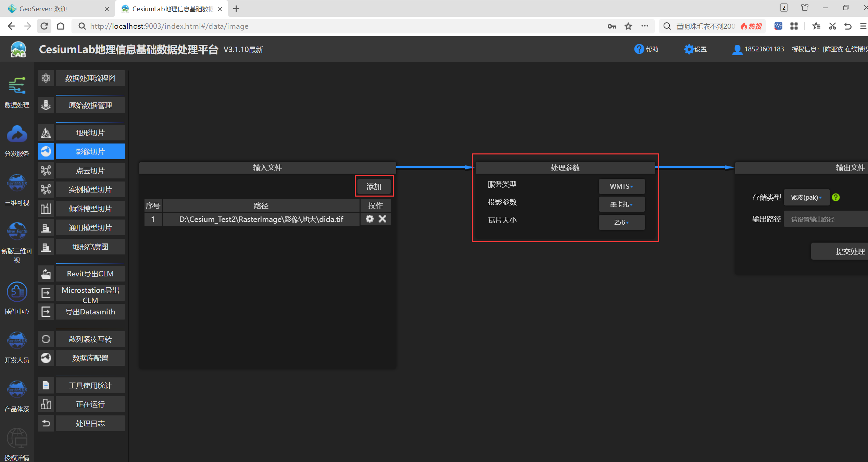Click the icon beside 原始数据管理

tap(46, 105)
